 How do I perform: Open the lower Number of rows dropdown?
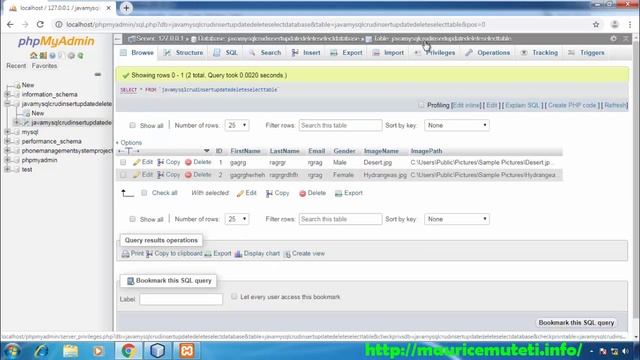point(237,219)
